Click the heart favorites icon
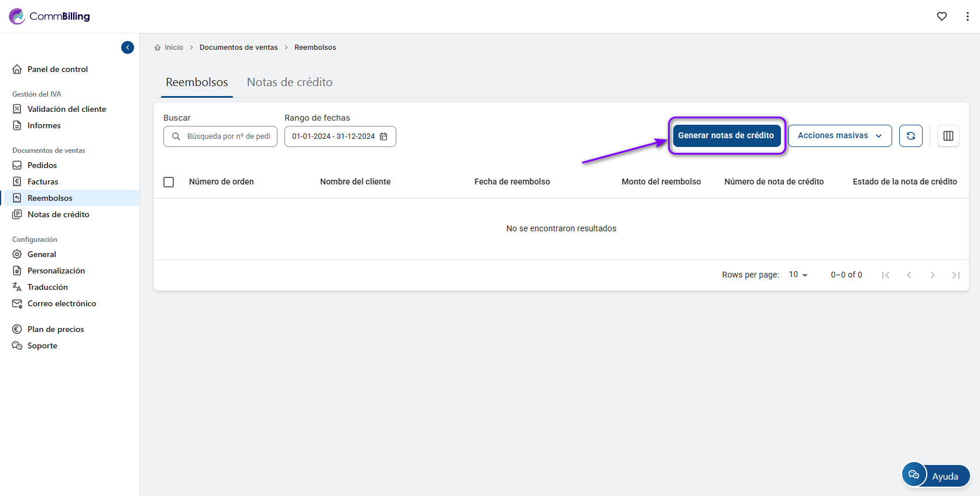 point(941,16)
